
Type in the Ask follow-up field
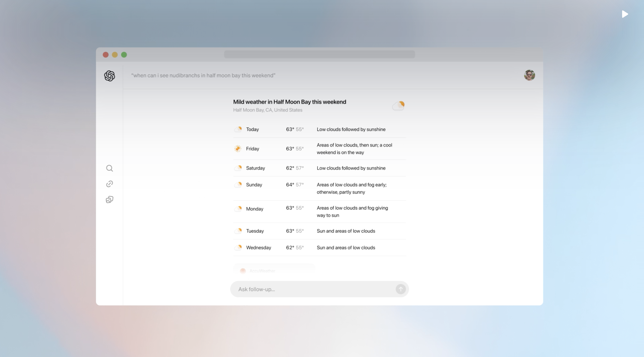[312, 289]
